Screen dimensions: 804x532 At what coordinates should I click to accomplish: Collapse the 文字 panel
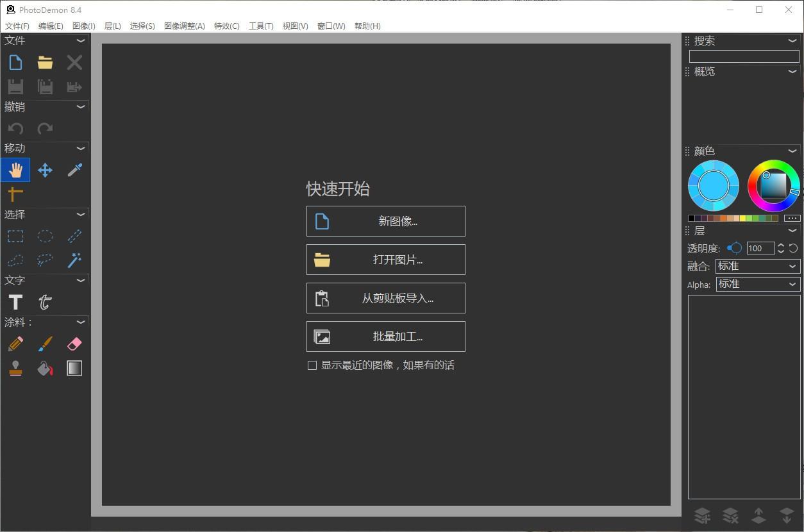81,280
